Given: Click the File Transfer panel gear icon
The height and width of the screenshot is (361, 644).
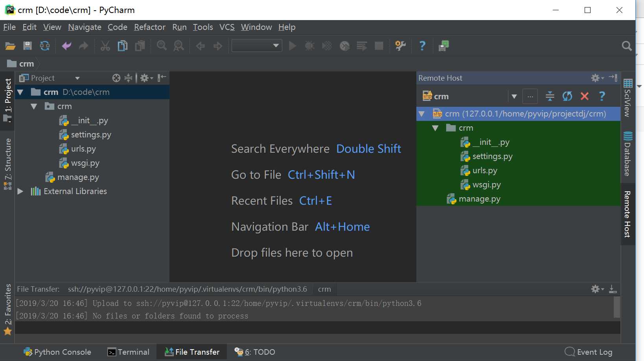Looking at the screenshot, I should [597, 289].
